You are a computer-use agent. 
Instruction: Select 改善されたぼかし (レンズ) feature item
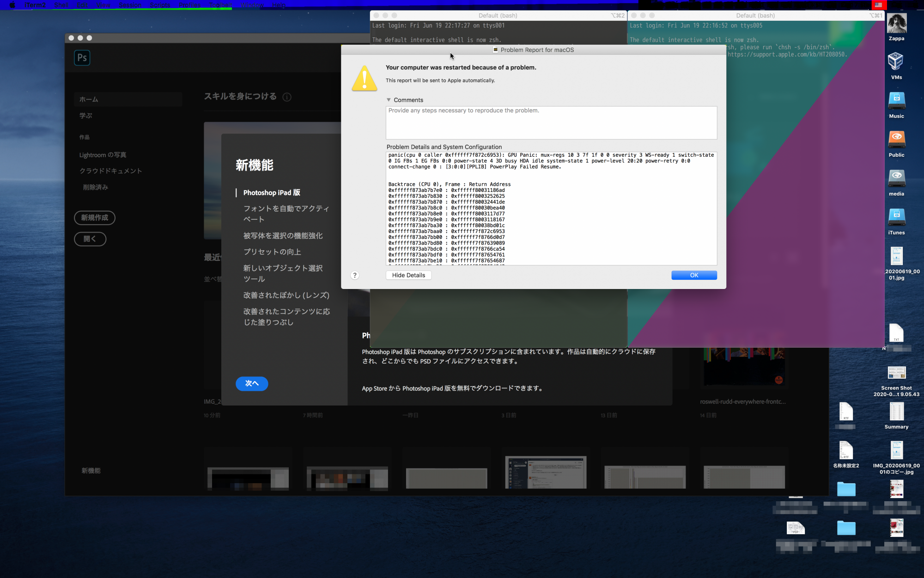click(x=286, y=295)
